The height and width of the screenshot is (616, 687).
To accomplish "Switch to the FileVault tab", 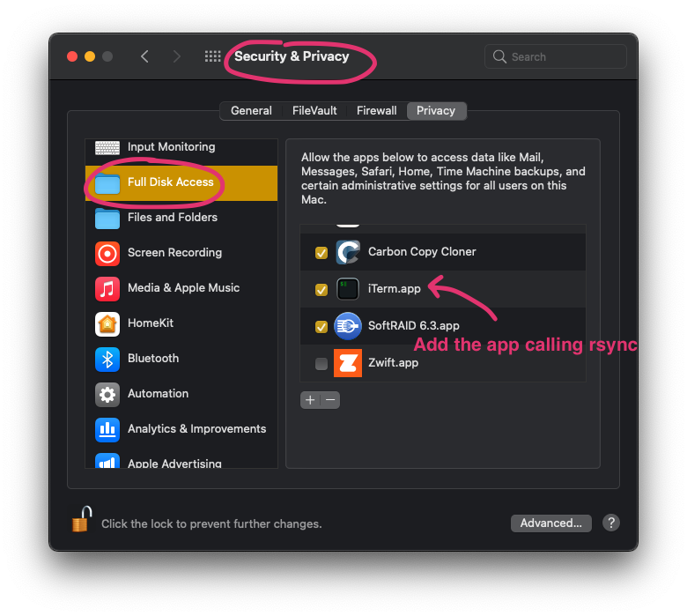I will pos(314,110).
